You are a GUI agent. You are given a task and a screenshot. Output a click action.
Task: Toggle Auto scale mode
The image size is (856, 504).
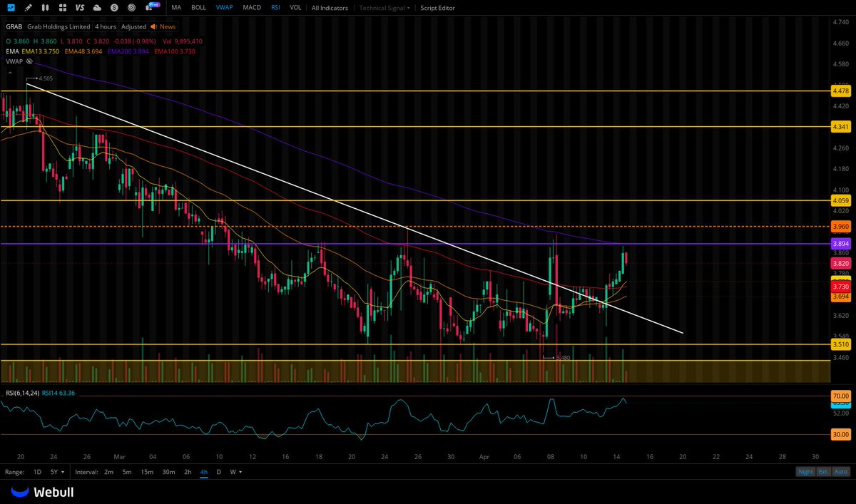click(x=841, y=472)
